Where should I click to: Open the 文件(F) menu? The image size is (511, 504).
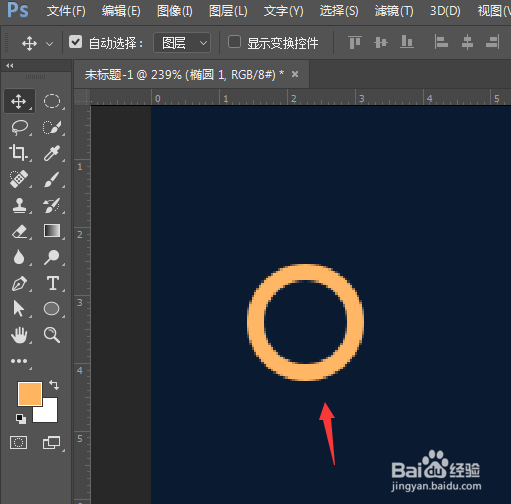coord(66,11)
